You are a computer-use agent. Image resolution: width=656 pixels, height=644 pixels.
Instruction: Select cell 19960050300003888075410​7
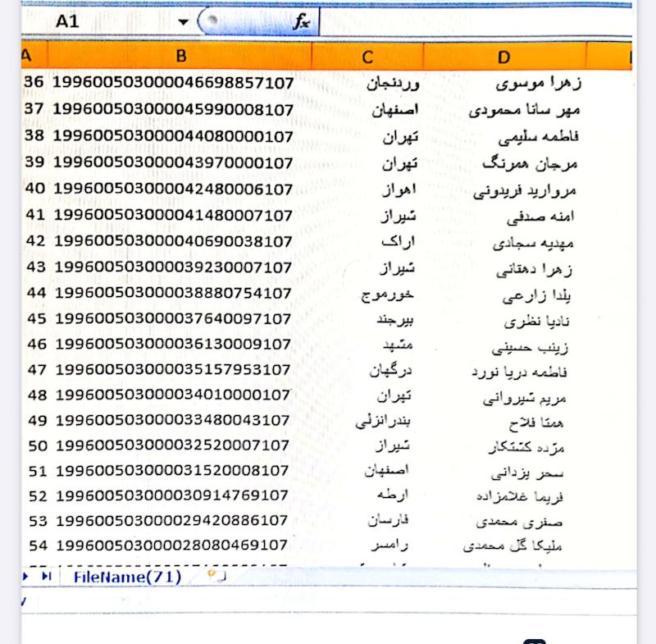coord(173,294)
